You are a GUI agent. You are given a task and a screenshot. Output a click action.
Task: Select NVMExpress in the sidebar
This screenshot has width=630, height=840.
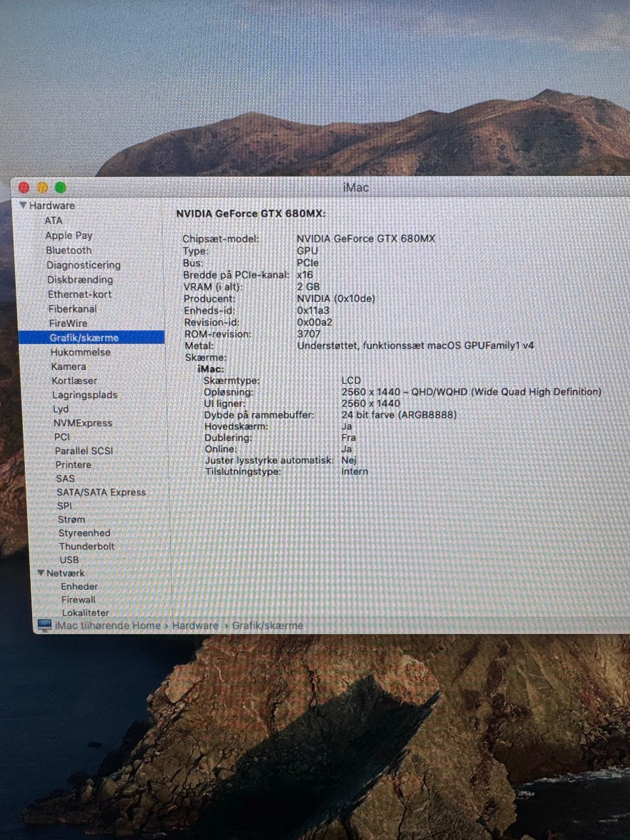[83, 423]
